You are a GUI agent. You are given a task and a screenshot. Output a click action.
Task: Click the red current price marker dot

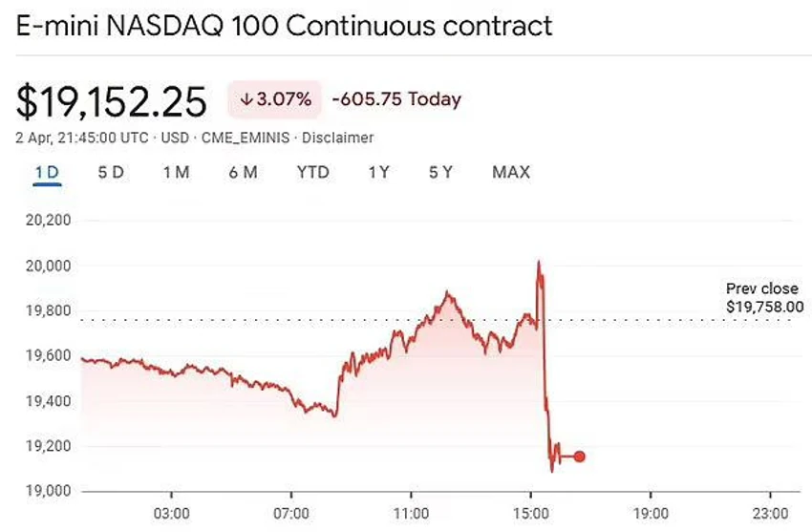coord(580,457)
